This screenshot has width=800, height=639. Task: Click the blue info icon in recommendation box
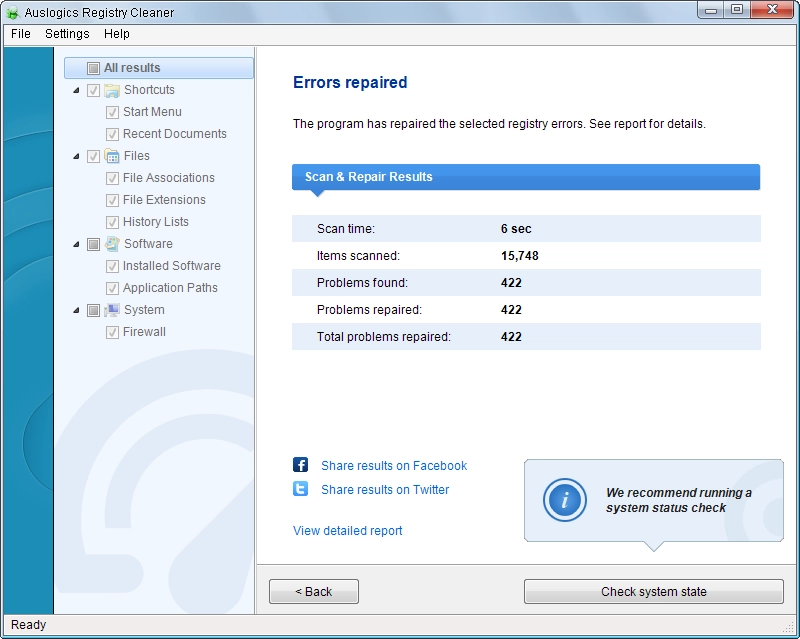pos(564,500)
